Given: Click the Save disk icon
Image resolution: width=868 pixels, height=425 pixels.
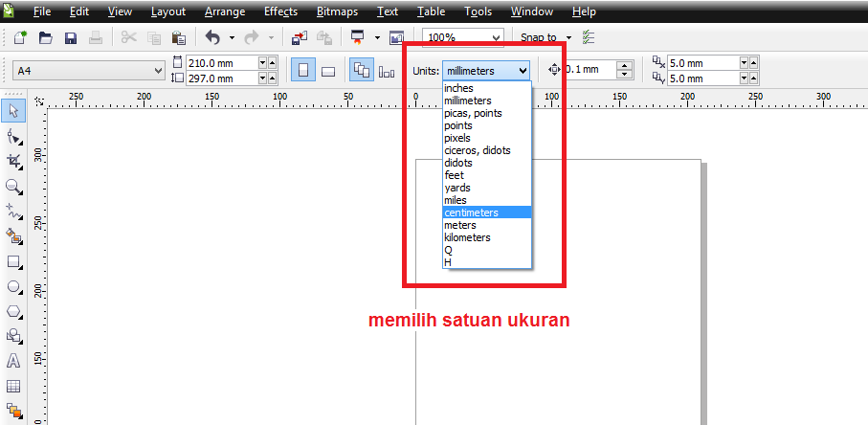Looking at the screenshot, I should coord(70,38).
